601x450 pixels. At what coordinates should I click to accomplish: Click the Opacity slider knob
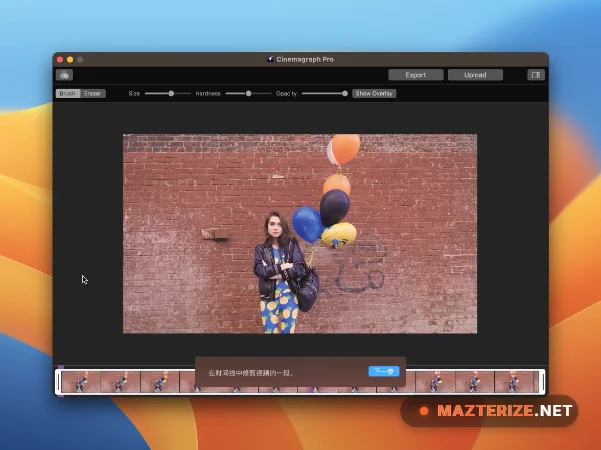[345, 94]
